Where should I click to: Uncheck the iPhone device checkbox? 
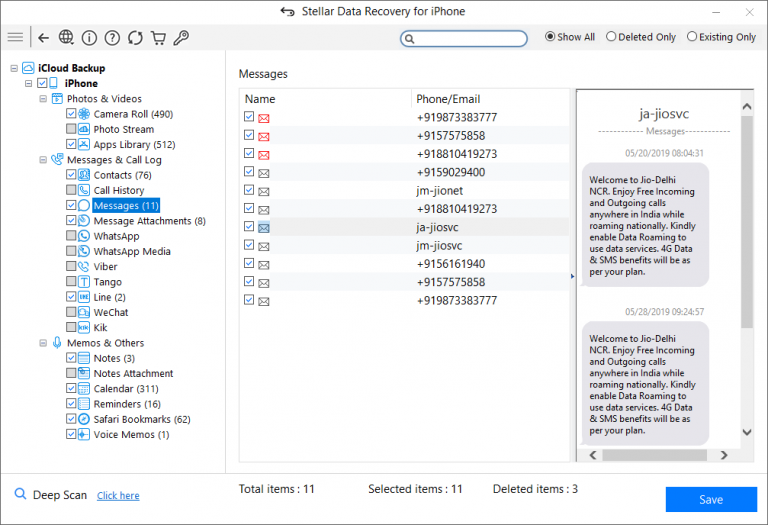42,83
